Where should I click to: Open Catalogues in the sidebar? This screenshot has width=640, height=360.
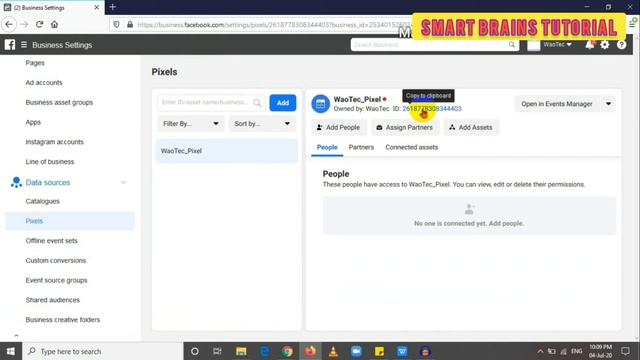click(42, 201)
